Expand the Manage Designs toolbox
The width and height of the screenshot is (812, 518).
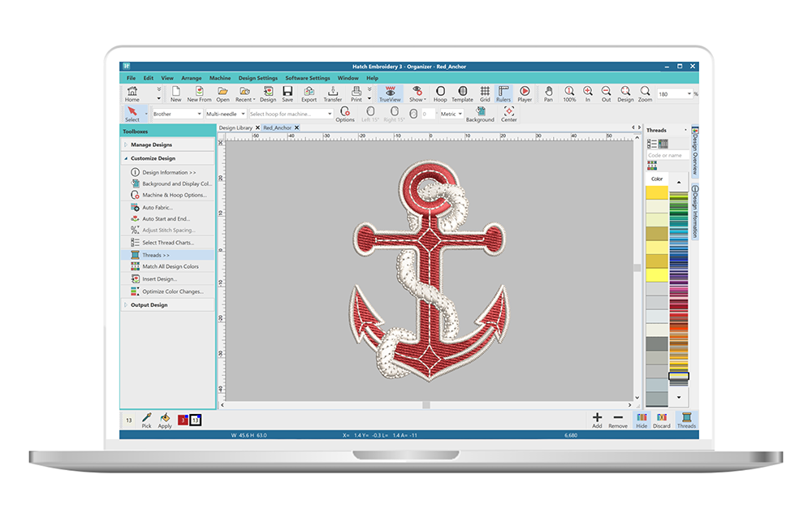(x=152, y=145)
